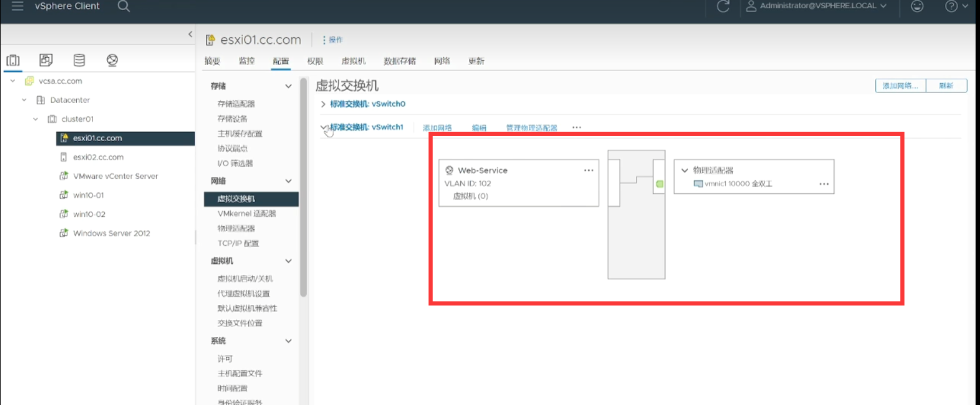Switch to the 权限 tab

coord(315,61)
